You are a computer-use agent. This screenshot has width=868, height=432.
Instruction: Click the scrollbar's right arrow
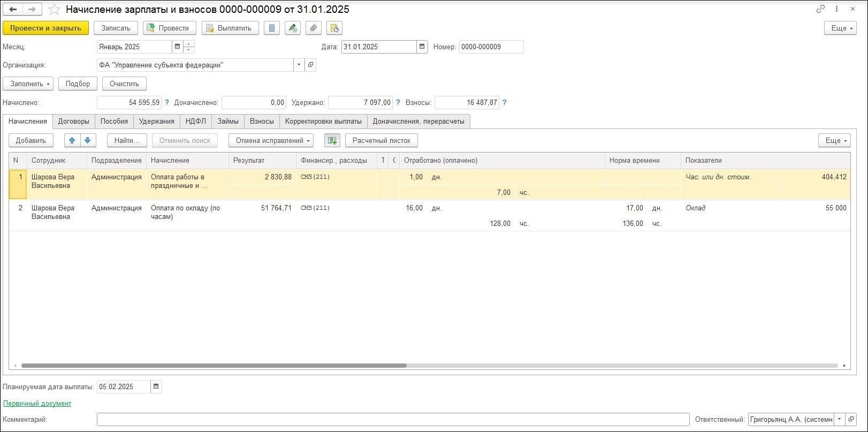point(844,366)
